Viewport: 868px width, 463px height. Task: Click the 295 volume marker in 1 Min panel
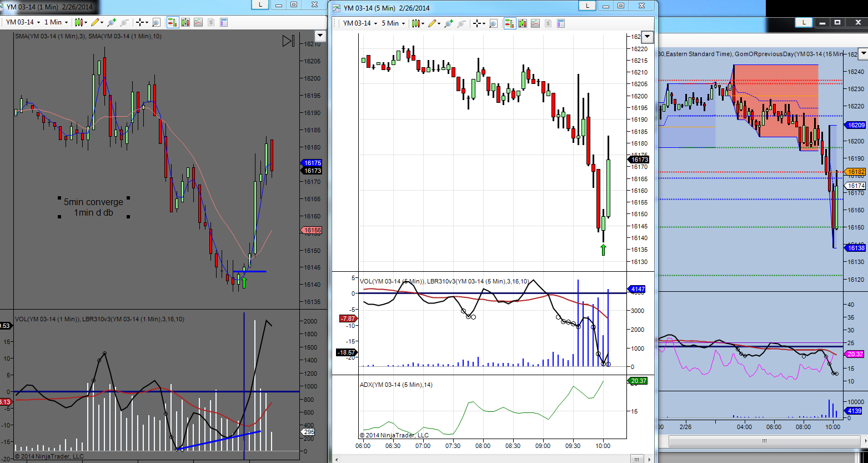(308, 432)
